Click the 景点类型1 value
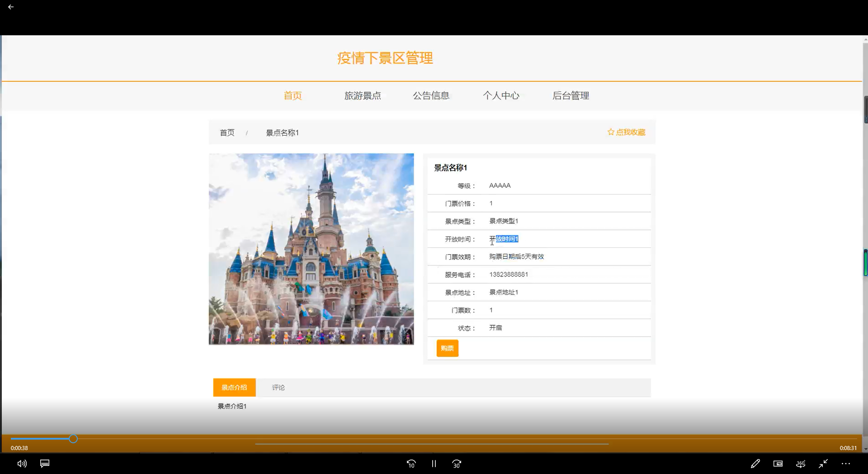Viewport: 868px width, 474px height. (504, 221)
